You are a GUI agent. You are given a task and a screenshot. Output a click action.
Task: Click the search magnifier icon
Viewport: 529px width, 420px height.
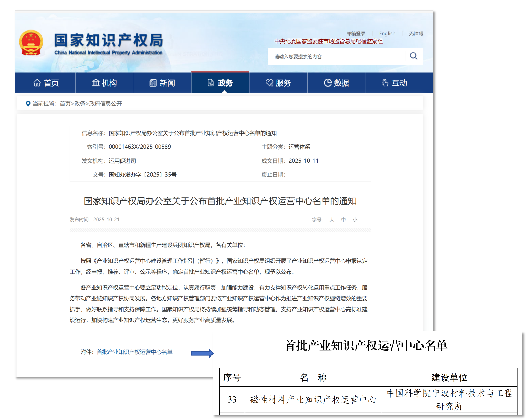(x=413, y=56)
